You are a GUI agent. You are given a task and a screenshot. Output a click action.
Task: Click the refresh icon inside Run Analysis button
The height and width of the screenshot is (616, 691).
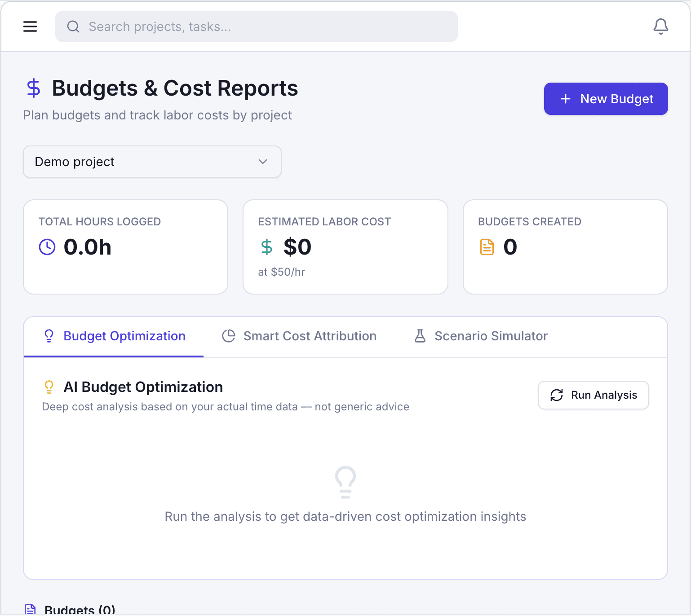click(x=557, y=395)
